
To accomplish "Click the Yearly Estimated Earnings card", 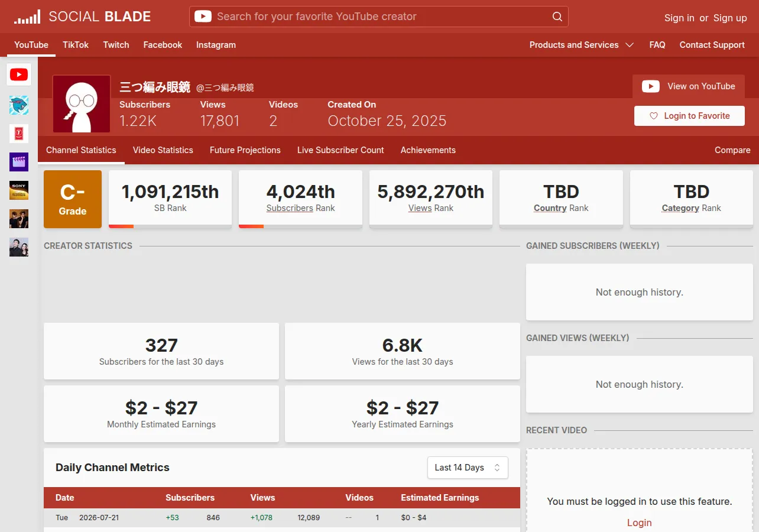I will pyautogui.click(x=403, y=414).
